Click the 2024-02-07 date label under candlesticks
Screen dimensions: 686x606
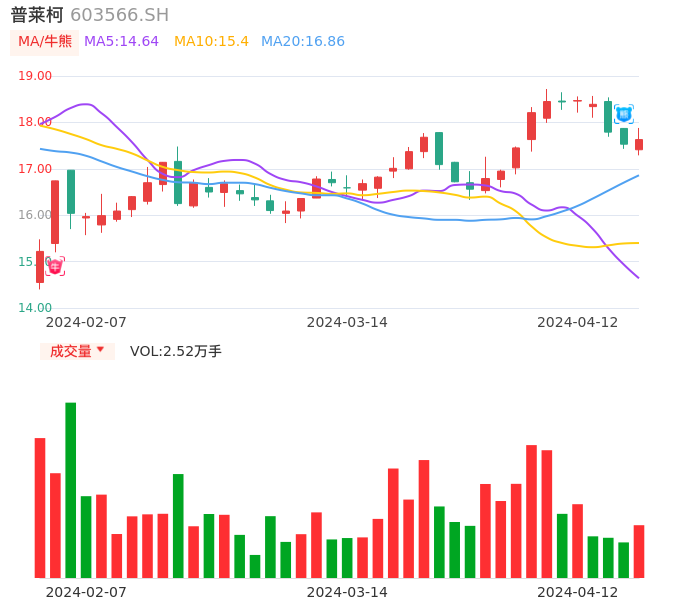(x=86, y=322)
